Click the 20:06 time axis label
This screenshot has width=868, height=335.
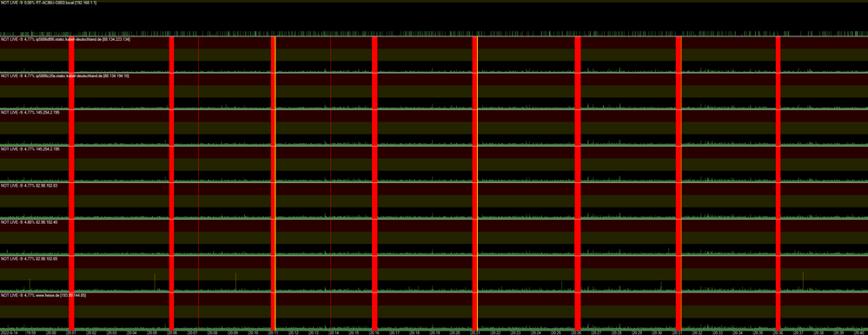(172, 332)
